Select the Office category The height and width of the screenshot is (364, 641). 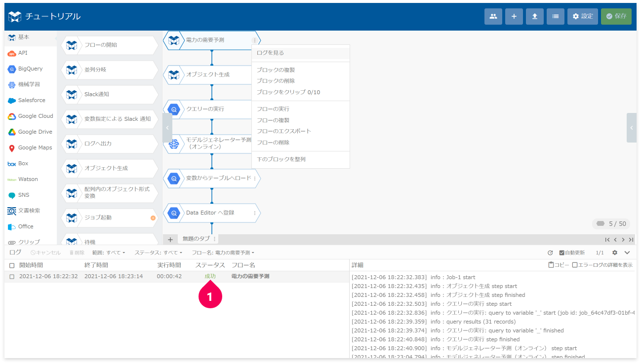point(31,226)
